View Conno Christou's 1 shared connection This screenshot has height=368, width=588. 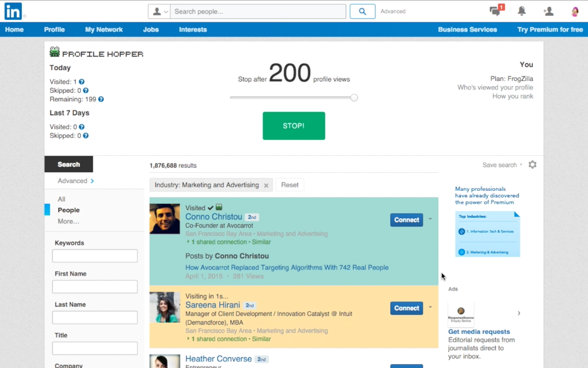coord(219,242)
